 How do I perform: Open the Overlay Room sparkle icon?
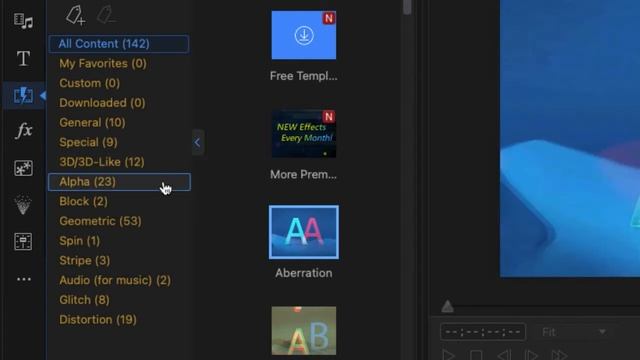23,168
